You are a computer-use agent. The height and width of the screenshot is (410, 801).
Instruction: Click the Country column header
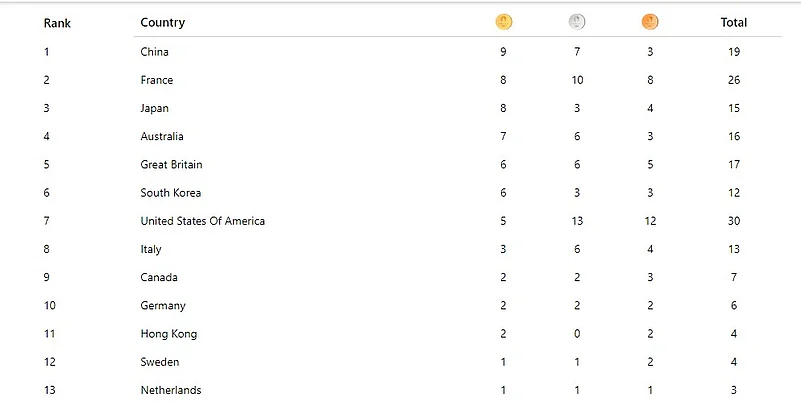[162, 23]
